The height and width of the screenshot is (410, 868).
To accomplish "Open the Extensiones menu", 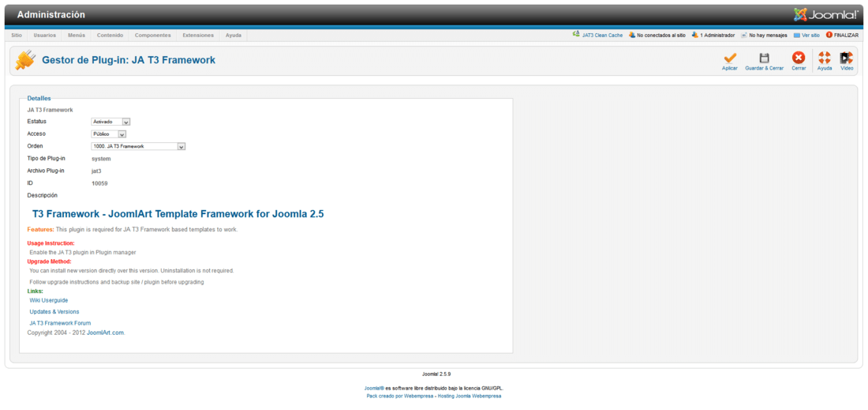I will [198, 35].
